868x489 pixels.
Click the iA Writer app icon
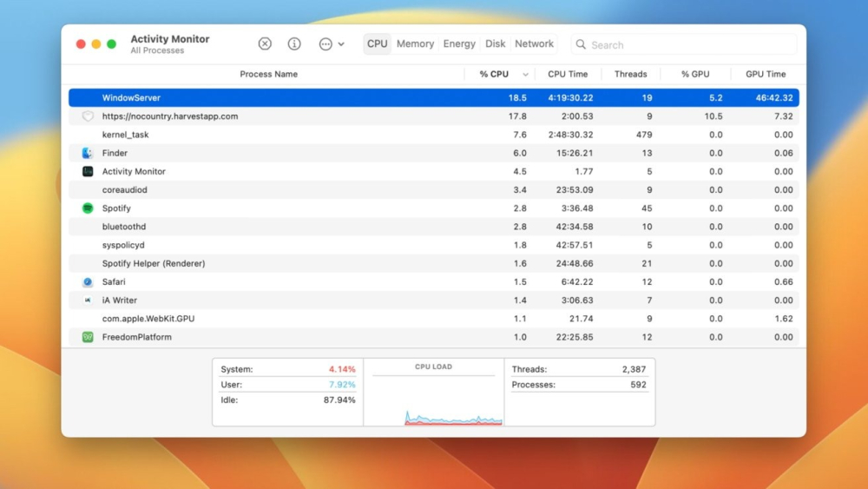point(88,301)
